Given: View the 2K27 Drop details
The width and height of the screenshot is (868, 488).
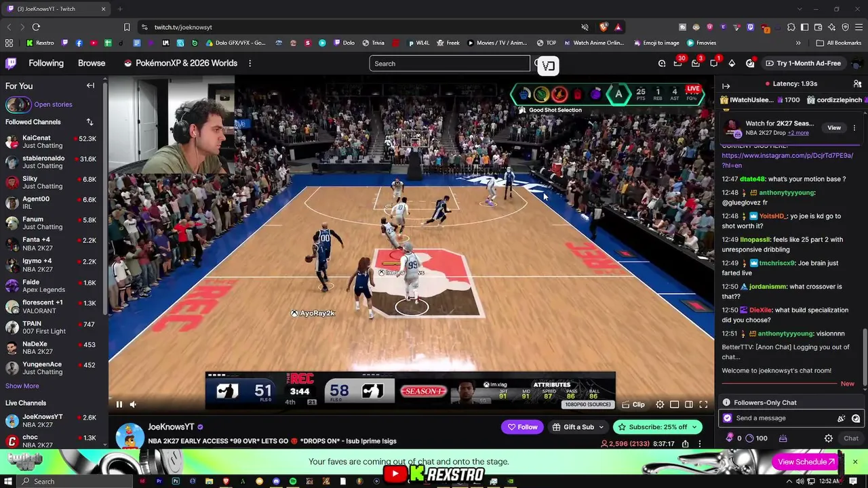Looking at the screenshot, I should coord(833,127).
